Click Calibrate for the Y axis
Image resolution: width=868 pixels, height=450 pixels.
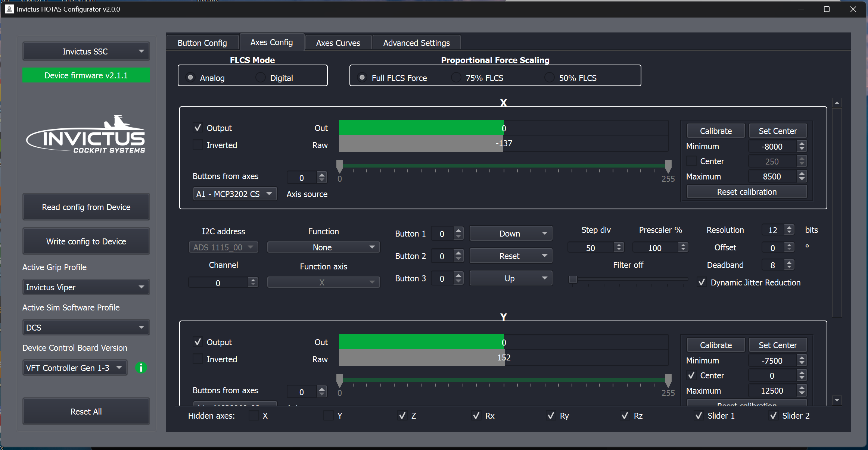pos(716,345)
